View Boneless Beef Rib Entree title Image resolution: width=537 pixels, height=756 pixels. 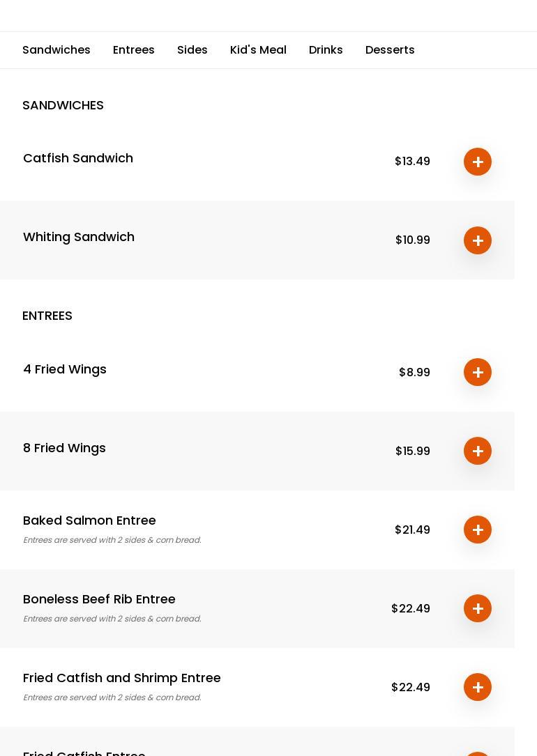click(99, 599)
